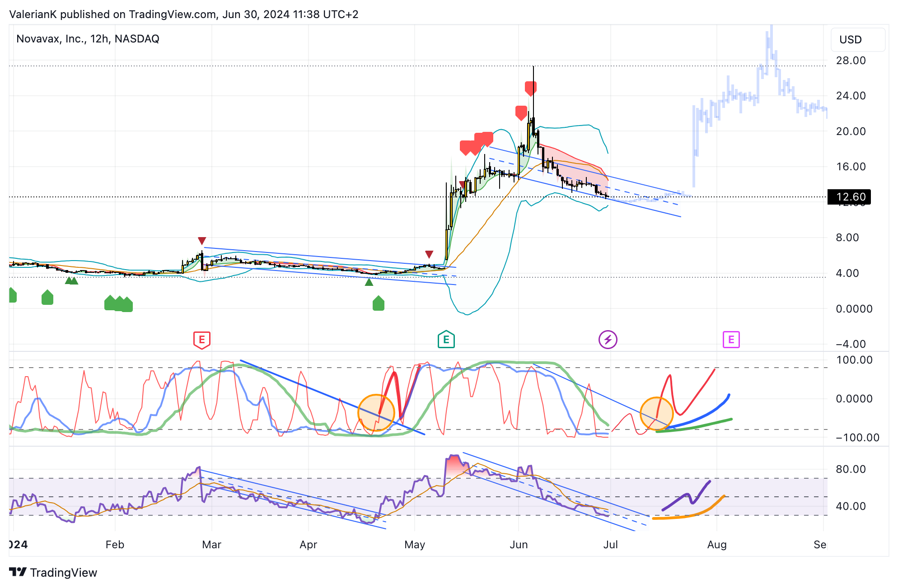Screen dimensions: 898x588
Task: Click the green earnings E marker in May
Action: [446, 340]
